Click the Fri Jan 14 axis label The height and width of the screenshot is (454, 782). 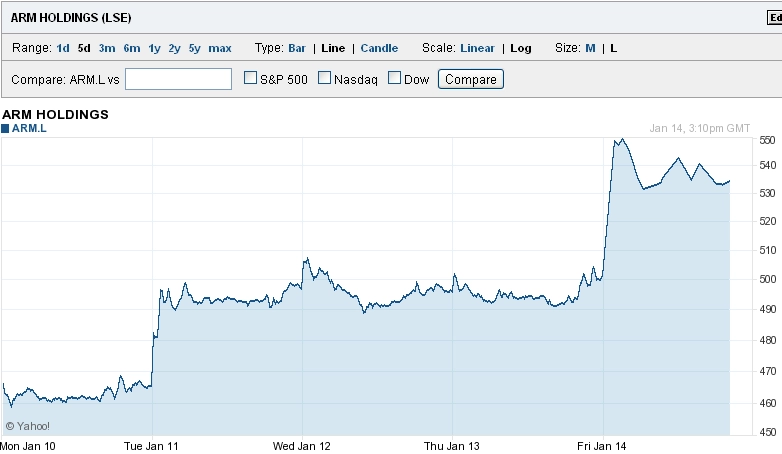[601, 446]
